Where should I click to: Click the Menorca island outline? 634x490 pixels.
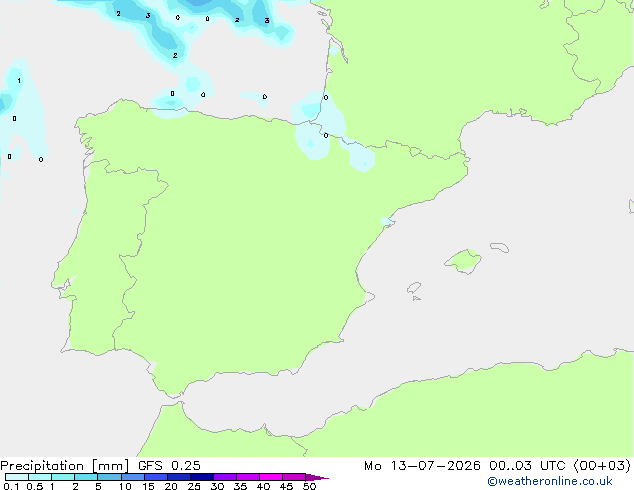499,247
